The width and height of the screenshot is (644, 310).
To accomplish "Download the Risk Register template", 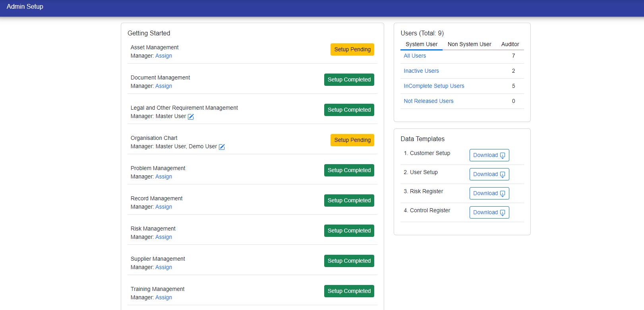I will [489, 193].
